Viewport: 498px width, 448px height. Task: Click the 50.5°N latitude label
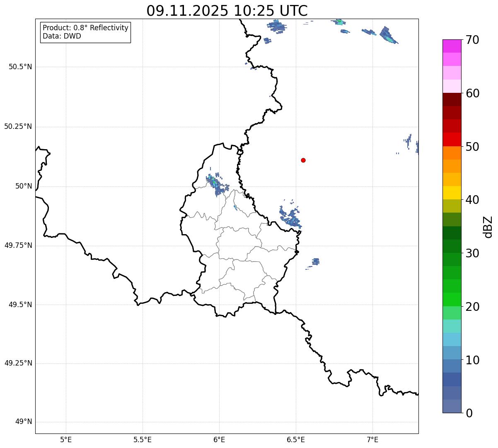click(x=20, y=67)
